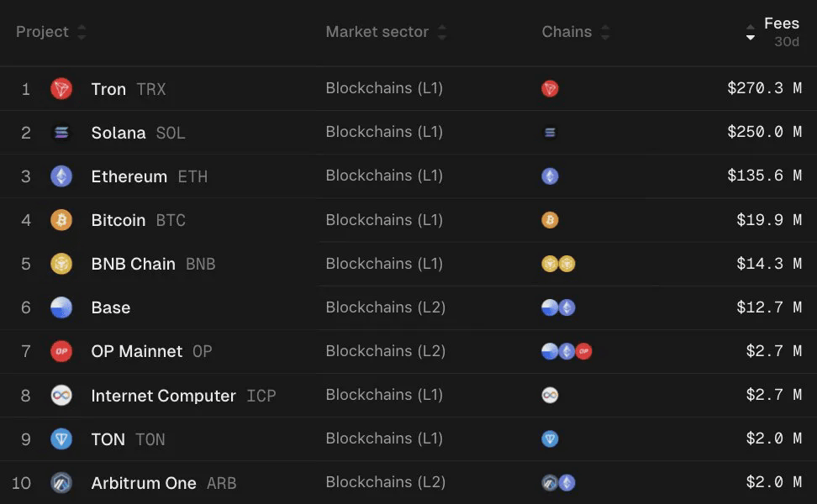817x504 pixels.
Task: Click the Solana project logo icon
Action: point(61,133)
